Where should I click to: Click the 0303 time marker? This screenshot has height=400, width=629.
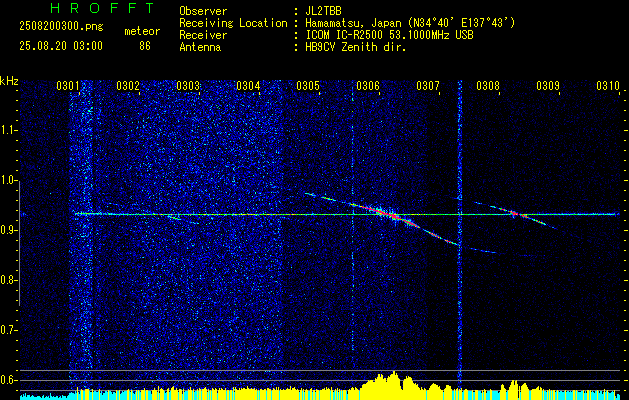point(188,85)
